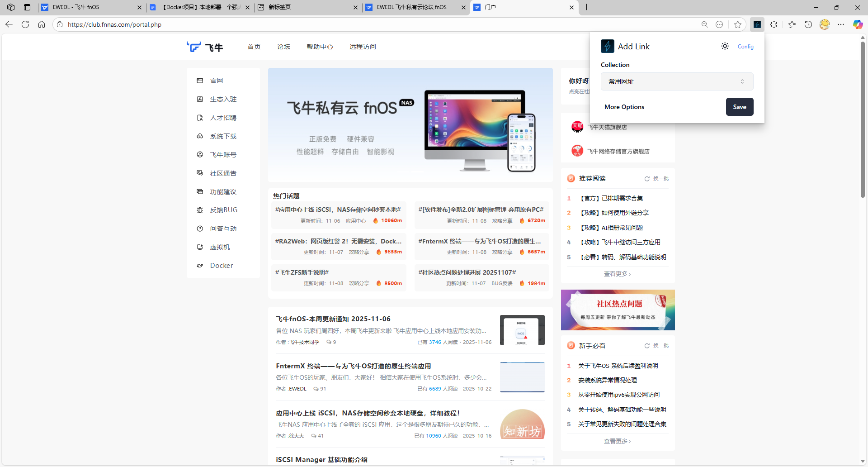Refresh 推荐阅读 with 换一批
Viewport: 868px width, 467px height.
(656, 178)
